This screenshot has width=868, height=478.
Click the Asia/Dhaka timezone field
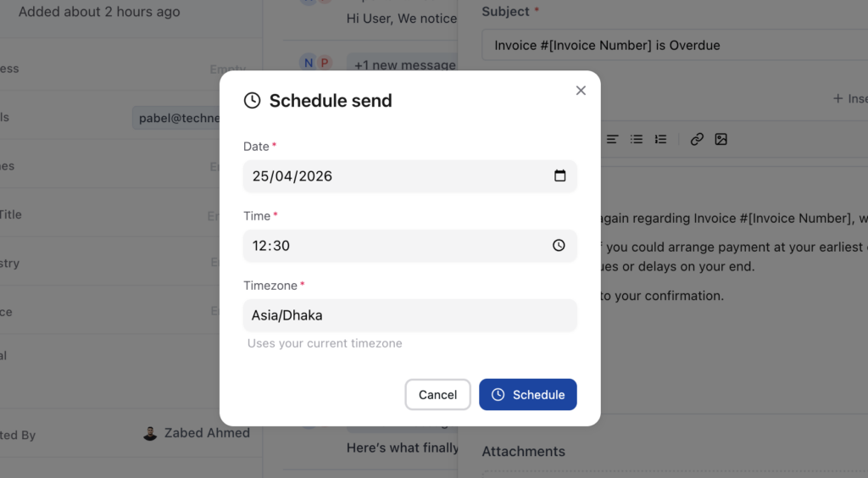[x=409, y=315]
